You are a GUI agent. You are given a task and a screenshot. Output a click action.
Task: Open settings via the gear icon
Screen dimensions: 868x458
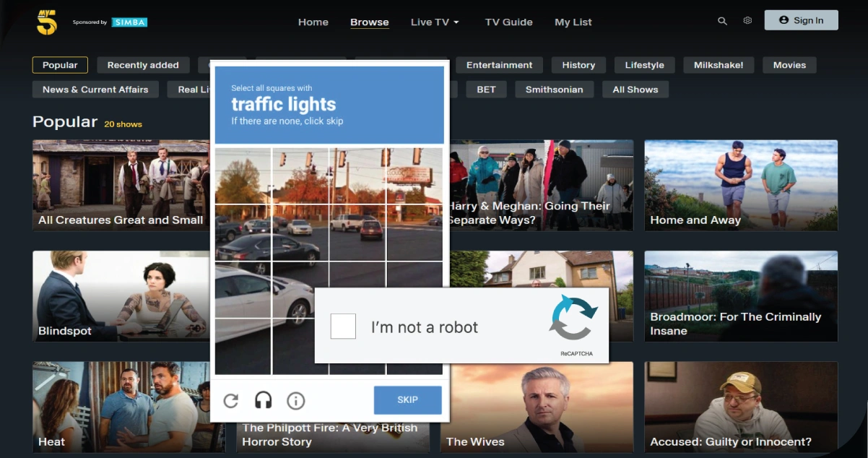[x=747, y=21]
